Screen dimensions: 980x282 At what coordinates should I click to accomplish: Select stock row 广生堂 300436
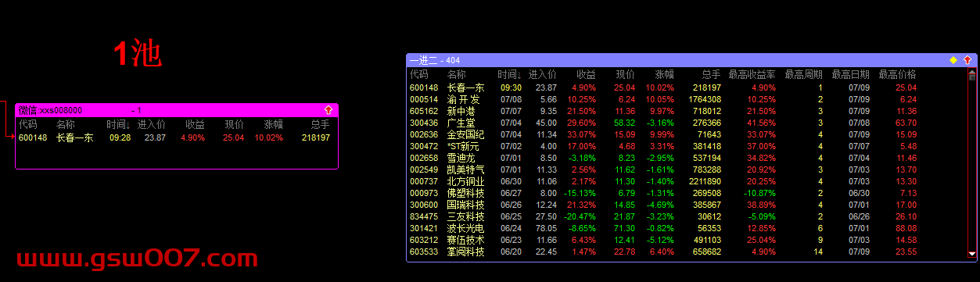point(688,123)
